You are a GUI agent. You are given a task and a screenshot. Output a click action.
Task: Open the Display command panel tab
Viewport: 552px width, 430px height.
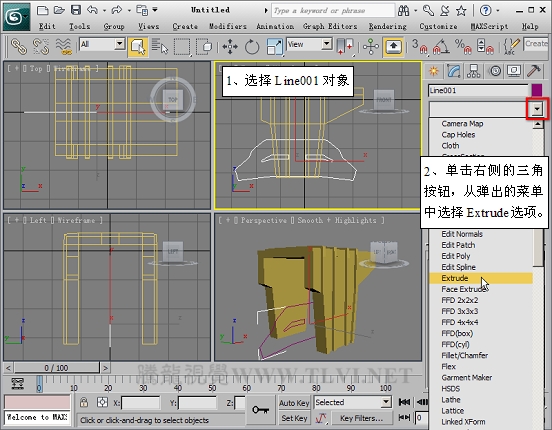coord(514,71)
